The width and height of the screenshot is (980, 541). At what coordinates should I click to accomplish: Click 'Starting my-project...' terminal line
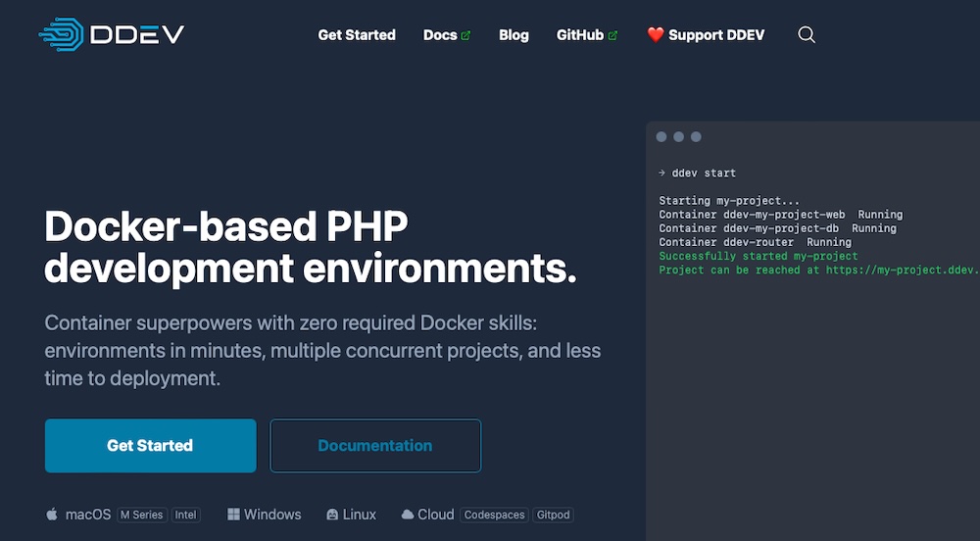click(x=729, y=201)
